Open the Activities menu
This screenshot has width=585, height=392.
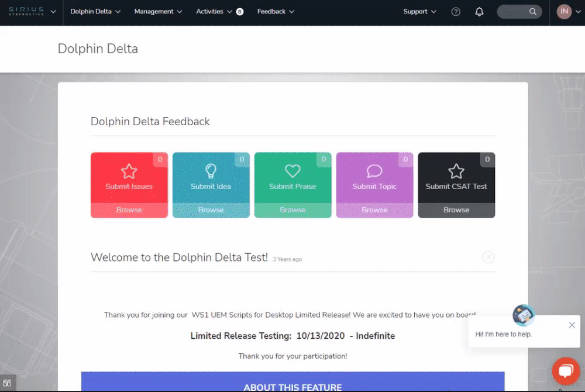click(x=214, y=12)
